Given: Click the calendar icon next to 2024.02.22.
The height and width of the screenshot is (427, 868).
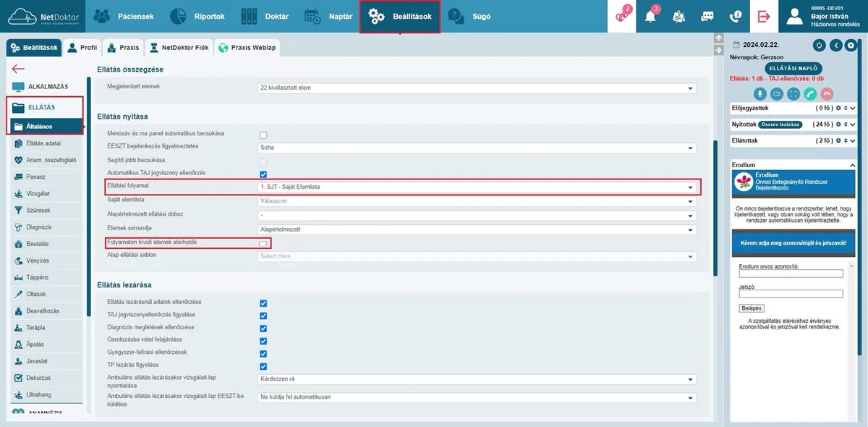Looking at the screenshot, I should (736, 45).
